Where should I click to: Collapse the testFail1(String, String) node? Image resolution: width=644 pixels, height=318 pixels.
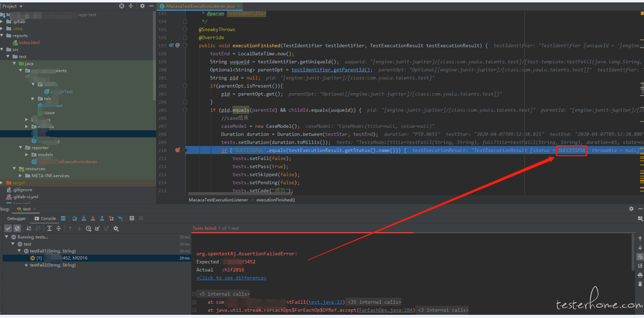click(x=19, y=251)
